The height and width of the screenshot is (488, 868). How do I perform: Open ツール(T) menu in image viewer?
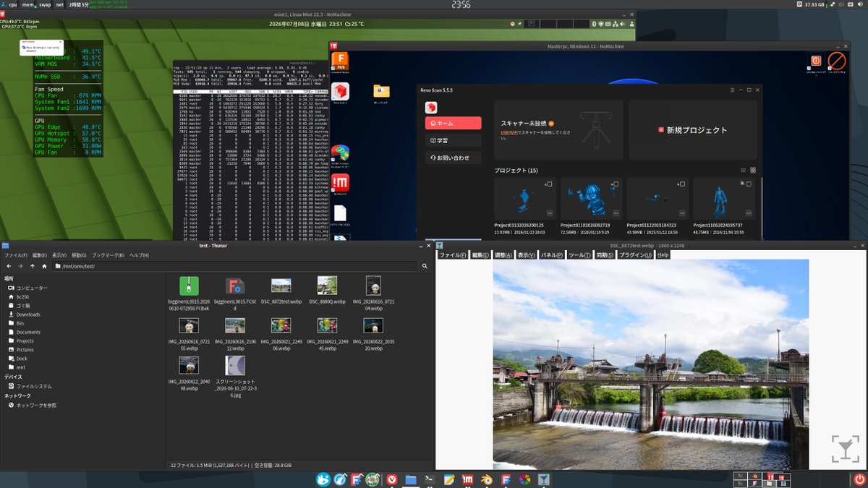(580, 255)
